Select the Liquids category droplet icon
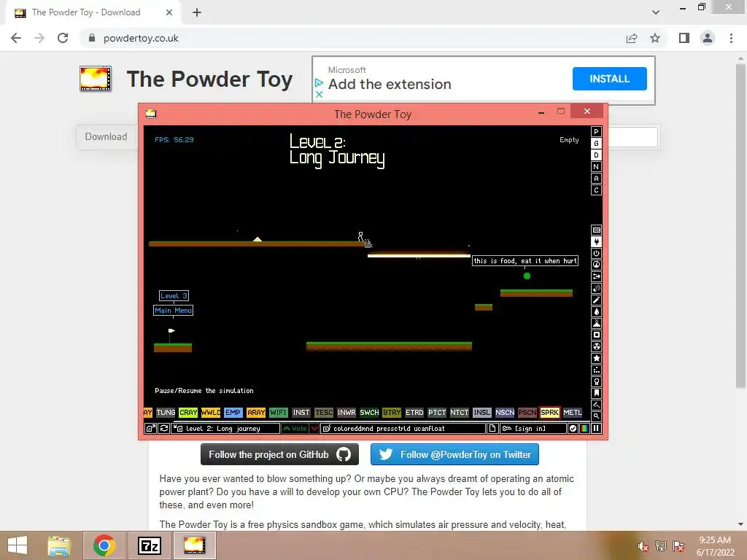747x560 pixels. pos(596,312)
